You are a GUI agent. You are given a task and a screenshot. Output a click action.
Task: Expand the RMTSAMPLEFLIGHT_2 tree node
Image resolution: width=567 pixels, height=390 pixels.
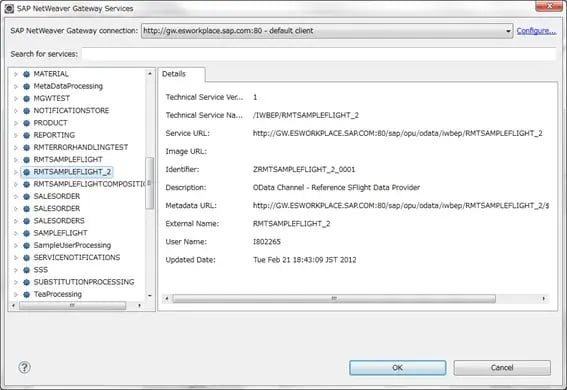click(16, 172)
